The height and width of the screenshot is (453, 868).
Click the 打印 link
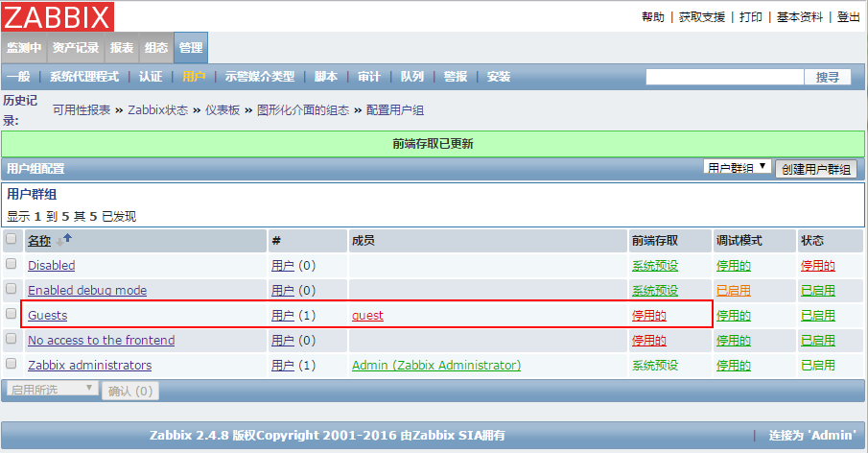pos(751,17)
